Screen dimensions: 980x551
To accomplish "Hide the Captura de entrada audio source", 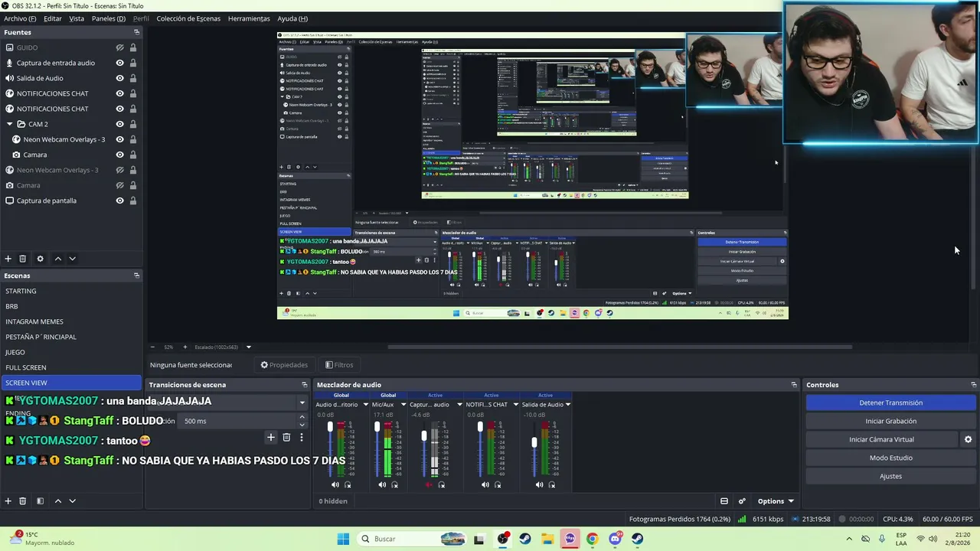I will [x=120, y=63].
